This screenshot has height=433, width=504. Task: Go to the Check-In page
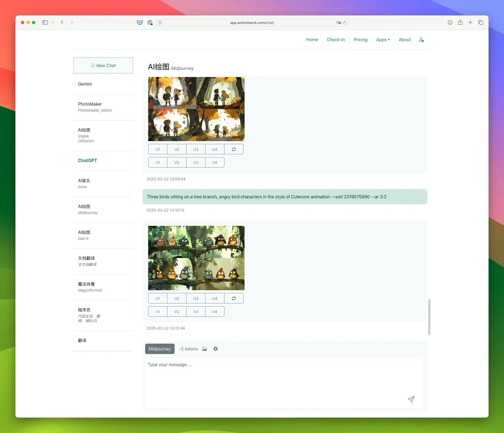pos(336,40)
